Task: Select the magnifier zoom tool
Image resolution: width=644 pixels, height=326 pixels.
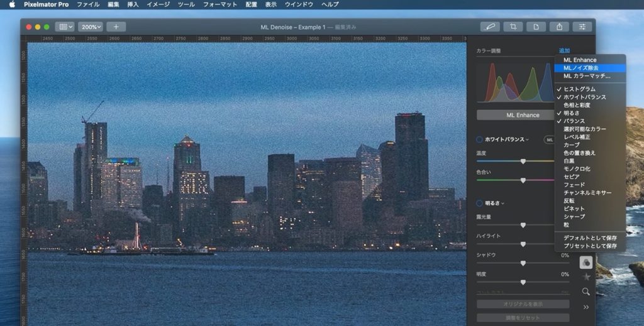Action: [x=586, y=291]
